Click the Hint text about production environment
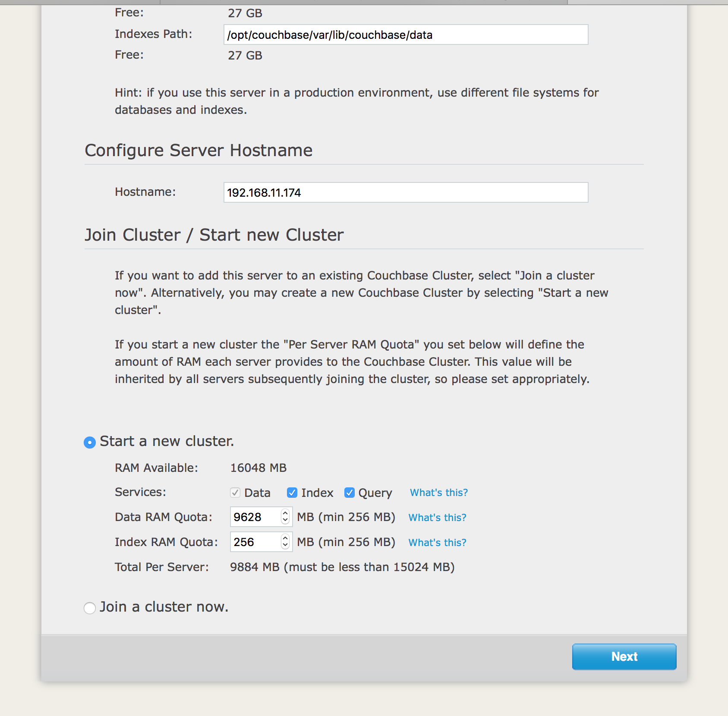Screen dimensions: 728x716 [357, 101]
